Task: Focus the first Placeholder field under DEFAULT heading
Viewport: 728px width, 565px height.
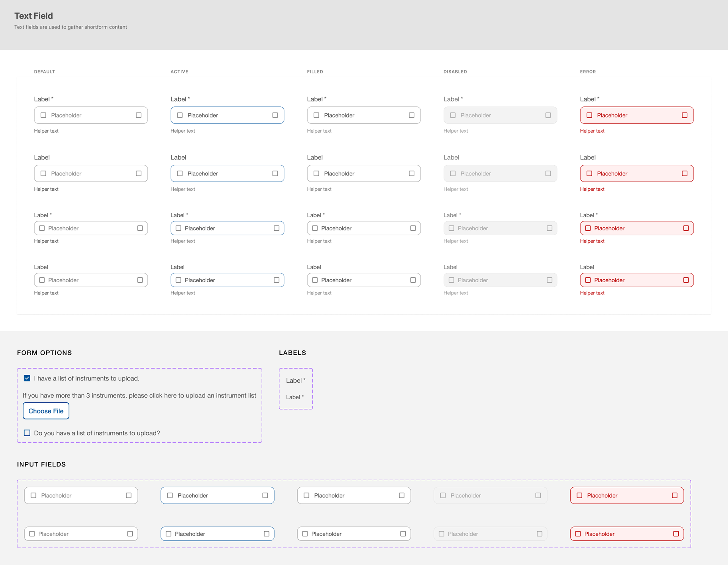Action: pyautogui.click(x=91, y=115)
